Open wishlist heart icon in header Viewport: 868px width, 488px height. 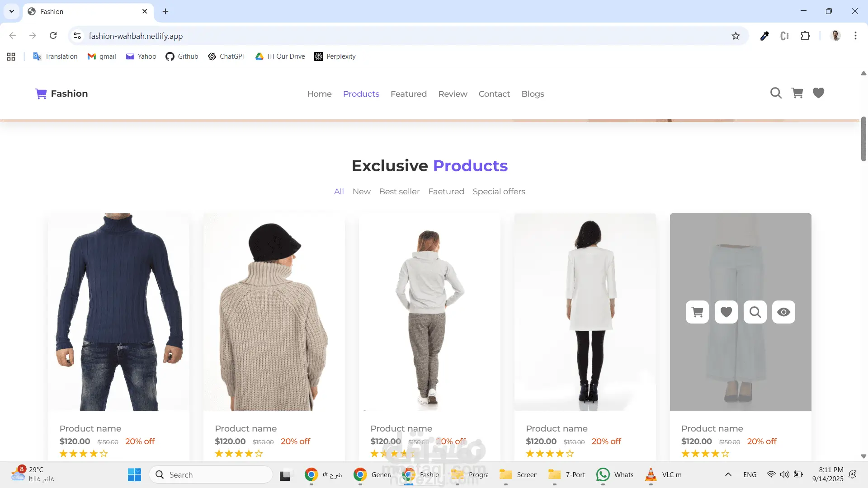[x=818, y=93]
